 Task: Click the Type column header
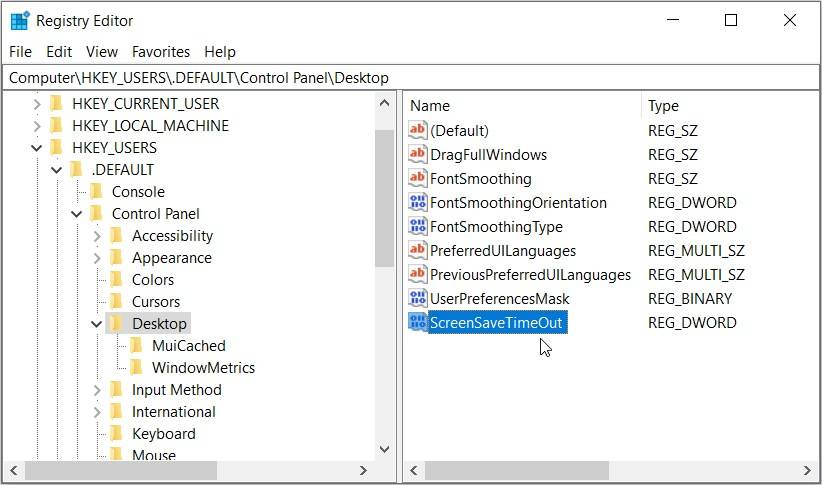point(663,106)
